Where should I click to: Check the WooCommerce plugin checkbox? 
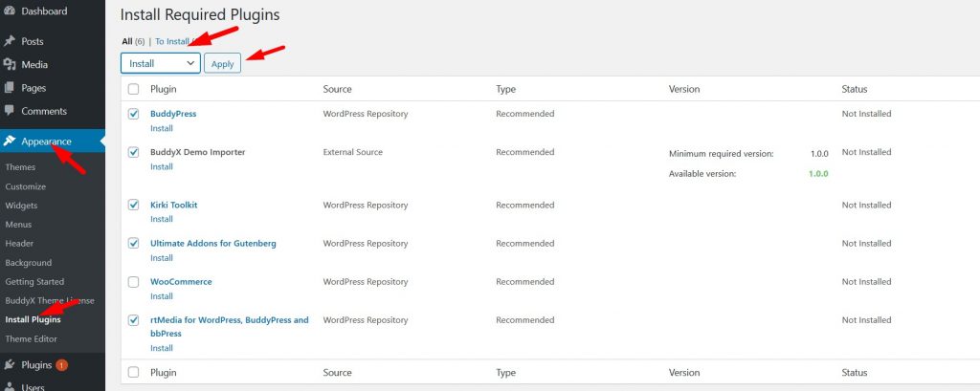133,282
